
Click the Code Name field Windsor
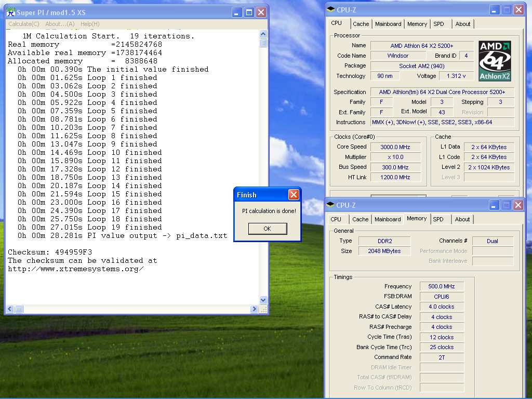coord(397,56)
